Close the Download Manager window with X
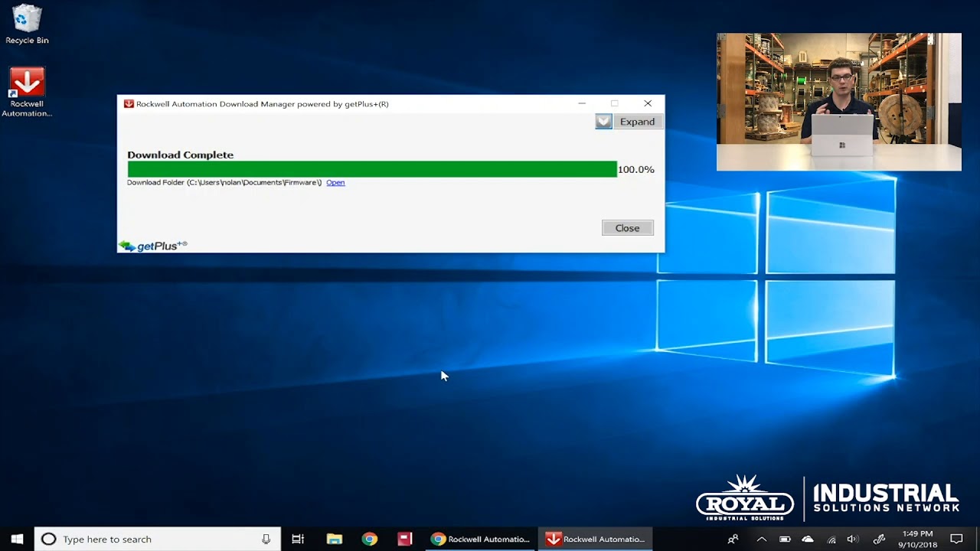 click(x=648, y=103)
